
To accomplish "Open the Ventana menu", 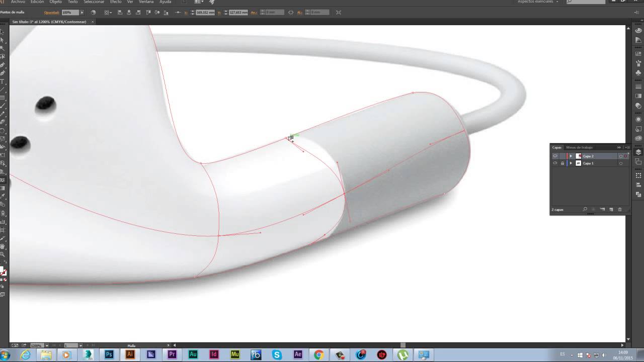I will [146, 2].
